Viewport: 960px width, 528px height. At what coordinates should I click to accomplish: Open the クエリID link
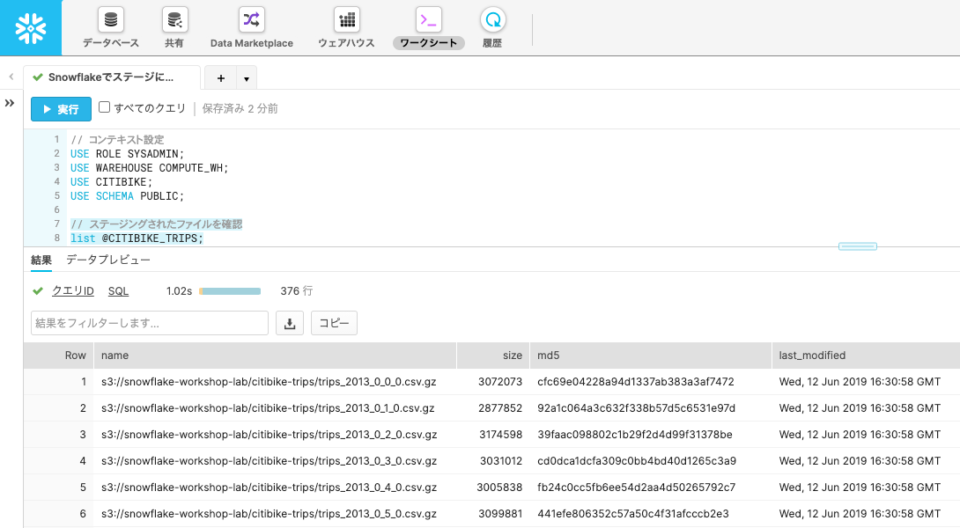tap(73, 291)
